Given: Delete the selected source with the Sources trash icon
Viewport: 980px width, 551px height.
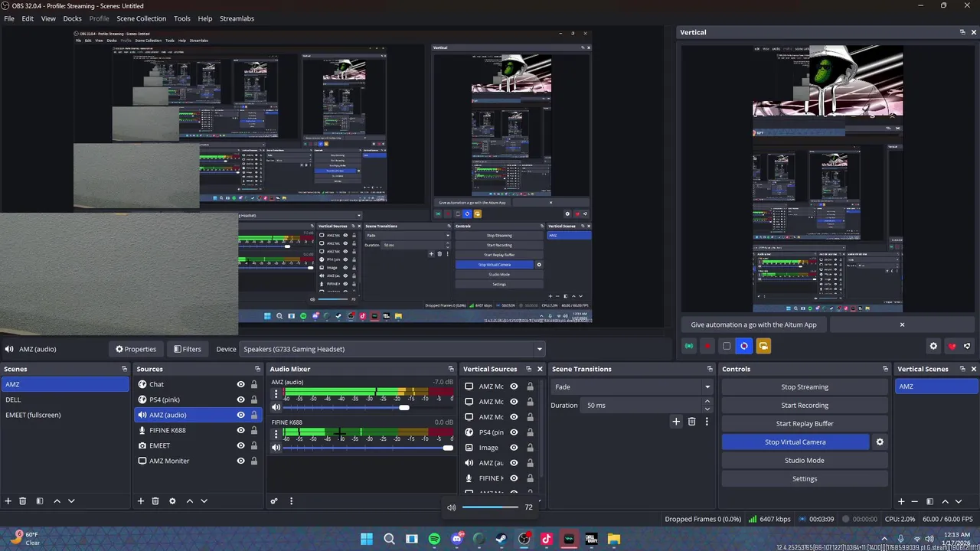Looking at the screenshot, I should point(155,501).
